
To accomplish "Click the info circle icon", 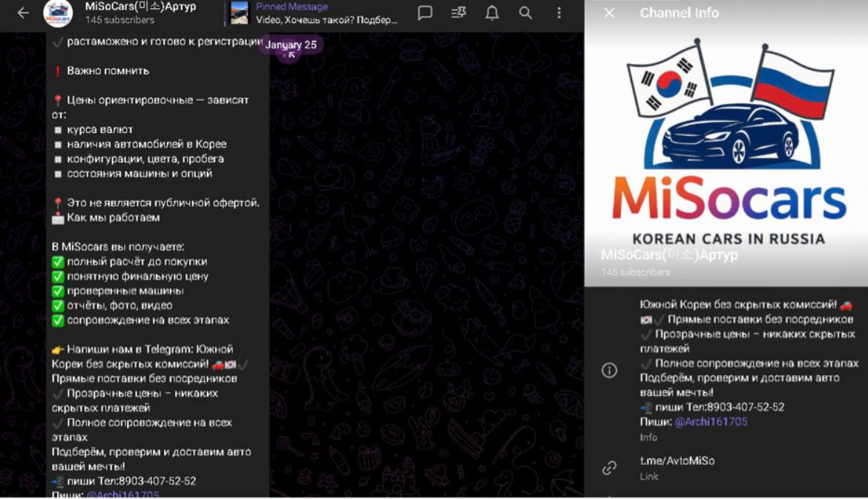I will (609, 371).
